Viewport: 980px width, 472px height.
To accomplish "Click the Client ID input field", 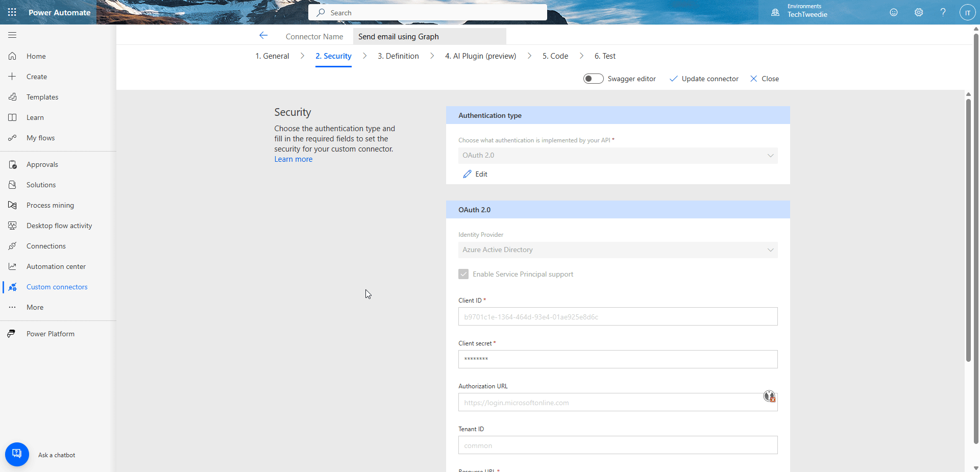I will (617, 316).
